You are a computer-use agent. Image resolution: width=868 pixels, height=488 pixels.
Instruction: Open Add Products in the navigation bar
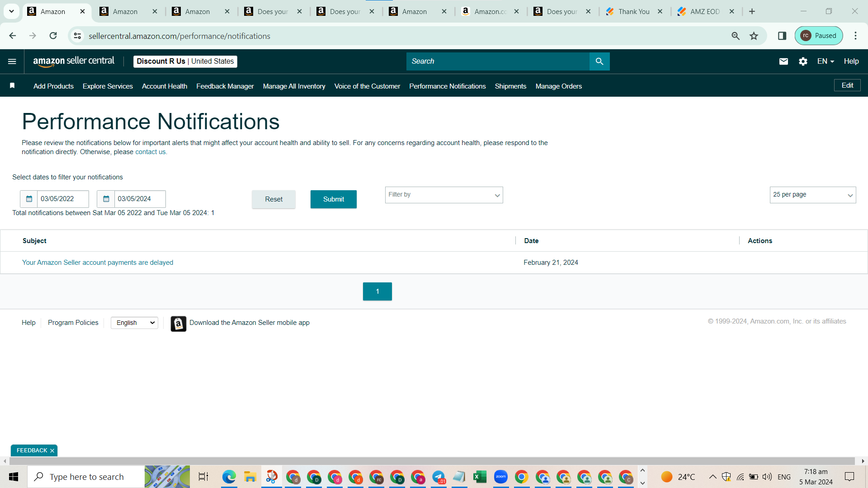pos(53,86)
